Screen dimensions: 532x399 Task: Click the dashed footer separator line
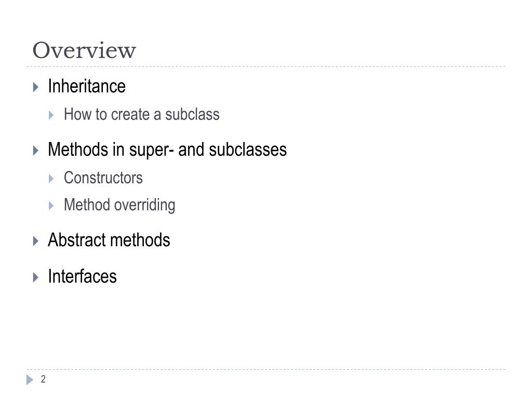[266, 369]
